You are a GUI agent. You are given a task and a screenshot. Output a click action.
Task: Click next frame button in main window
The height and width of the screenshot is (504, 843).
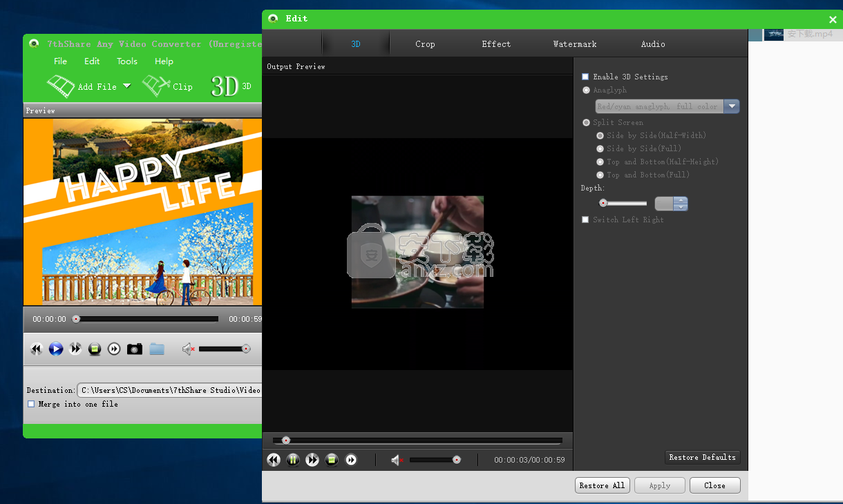(x=114, y=349)
